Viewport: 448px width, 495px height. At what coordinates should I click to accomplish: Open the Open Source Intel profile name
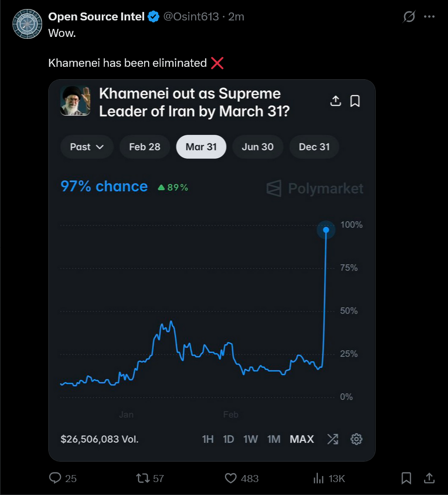point(96,16)
